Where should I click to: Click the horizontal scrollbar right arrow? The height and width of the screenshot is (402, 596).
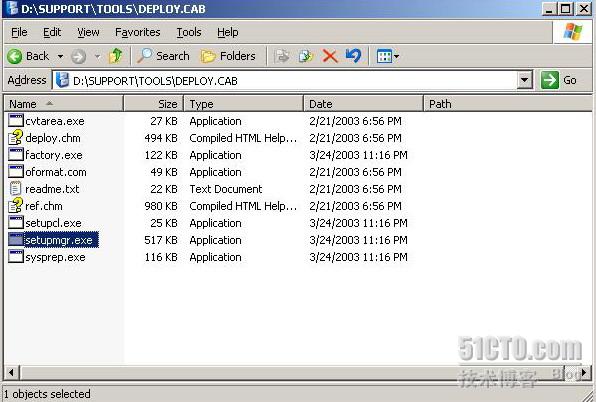(584, 372)
